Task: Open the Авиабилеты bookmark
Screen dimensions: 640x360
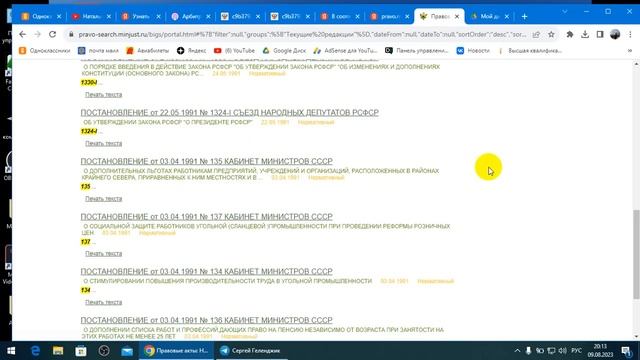Action: 147,51
